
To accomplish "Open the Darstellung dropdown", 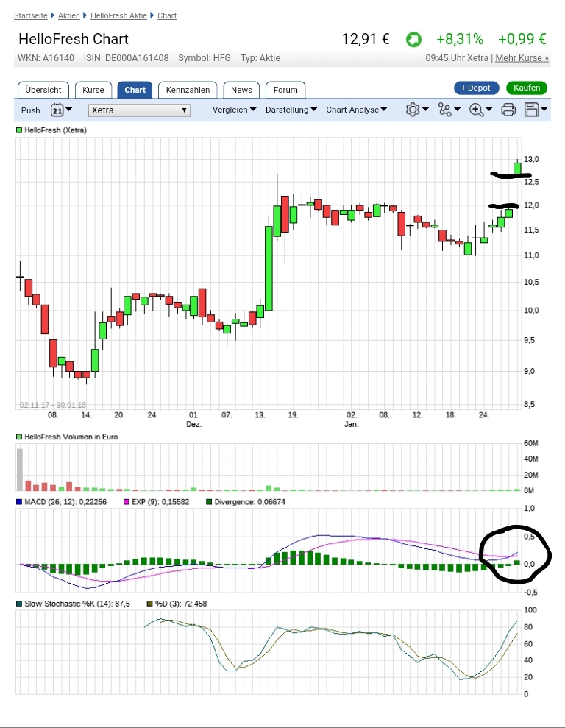I will click(291, 110).
